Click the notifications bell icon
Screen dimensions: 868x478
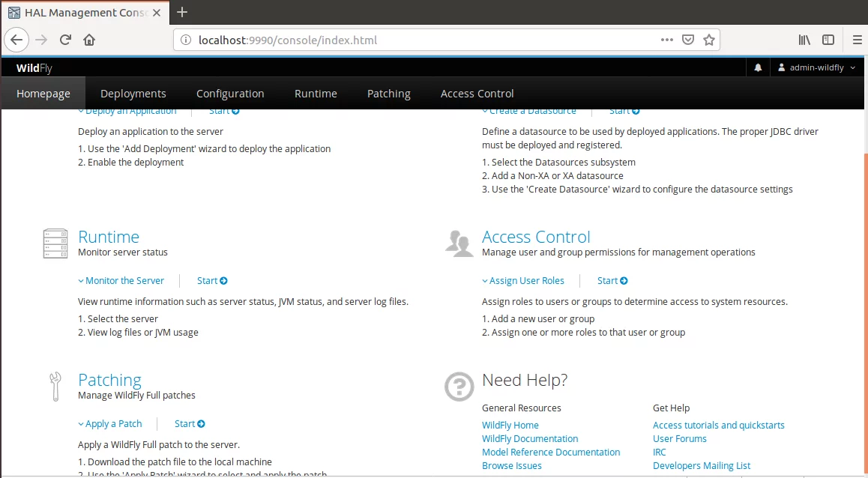point(758,67)
